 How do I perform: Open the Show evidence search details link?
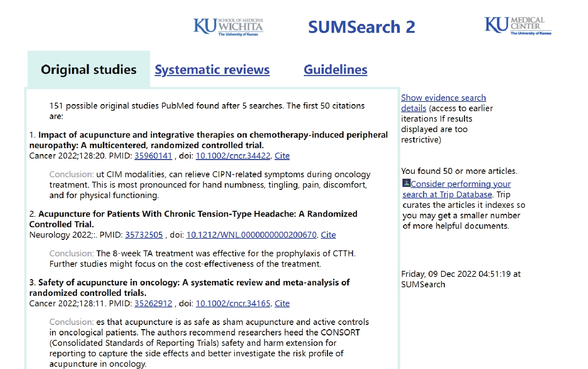[443, 103]
